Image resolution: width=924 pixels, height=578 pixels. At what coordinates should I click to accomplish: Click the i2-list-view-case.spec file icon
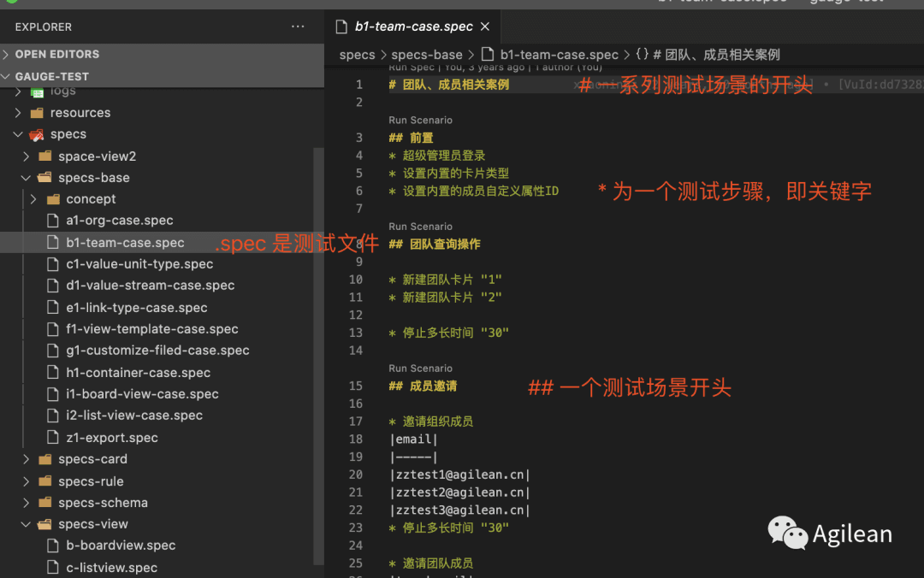point(53,416)
